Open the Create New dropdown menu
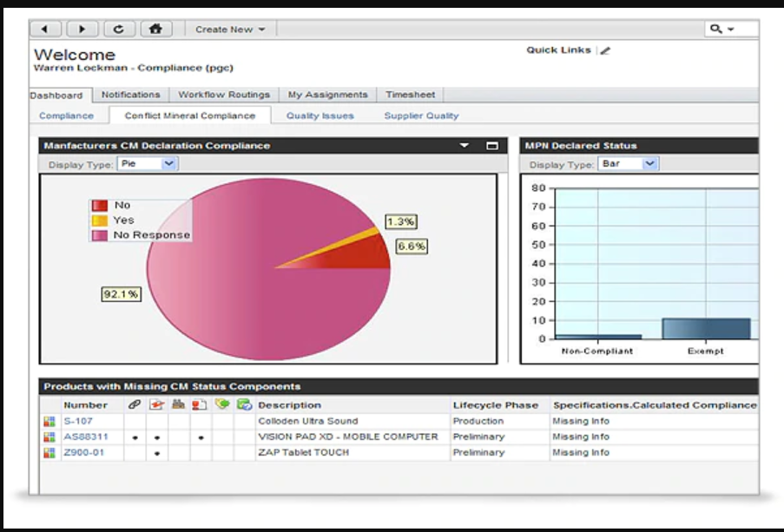Screen dimensions: 784x532 tap(230, 29)
